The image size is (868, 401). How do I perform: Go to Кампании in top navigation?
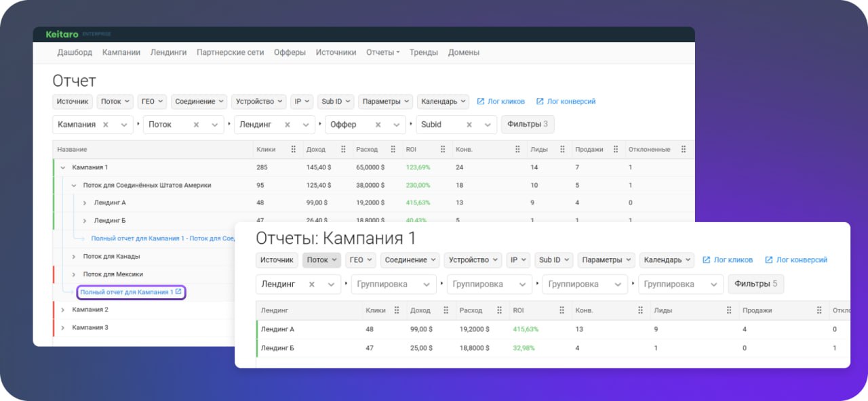[x=121, y=52]
